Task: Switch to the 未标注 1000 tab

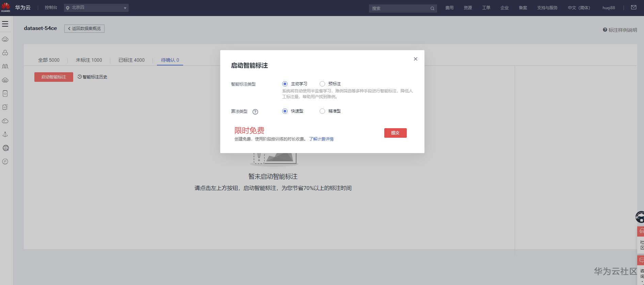Action: (x=89, y=60)
